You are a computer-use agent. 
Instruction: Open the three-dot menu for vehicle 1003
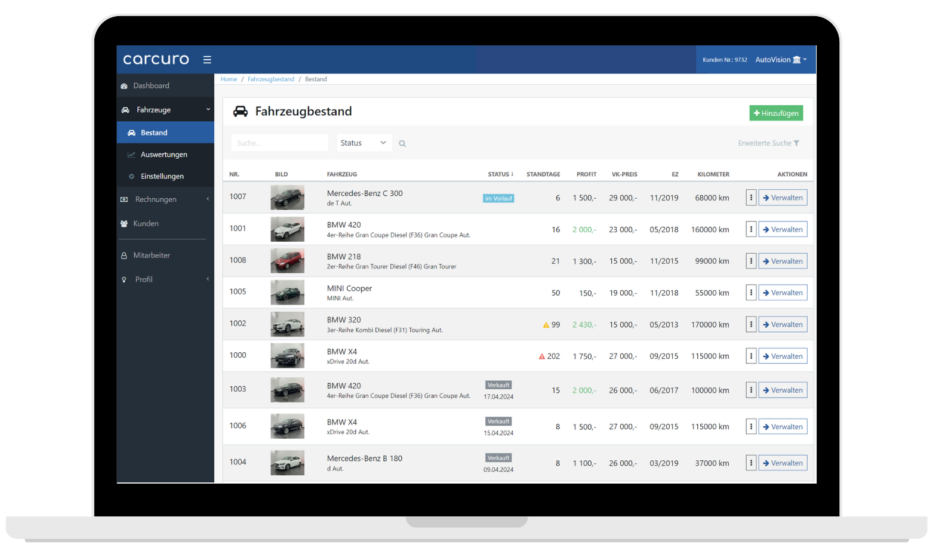pos(751,390)
